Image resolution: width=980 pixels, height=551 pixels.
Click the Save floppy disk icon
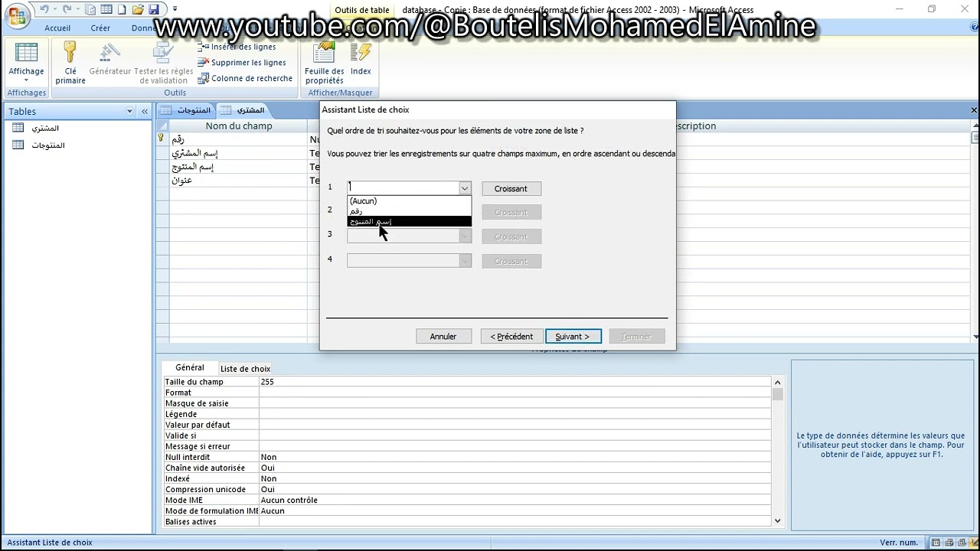pyautogui.click(x=153, y=9)
